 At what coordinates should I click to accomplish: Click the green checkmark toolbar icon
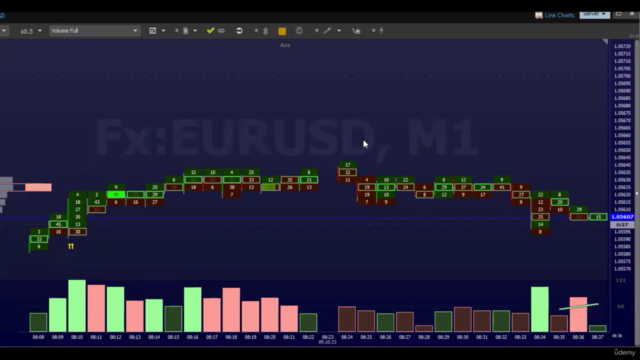(x=211, y=31)
